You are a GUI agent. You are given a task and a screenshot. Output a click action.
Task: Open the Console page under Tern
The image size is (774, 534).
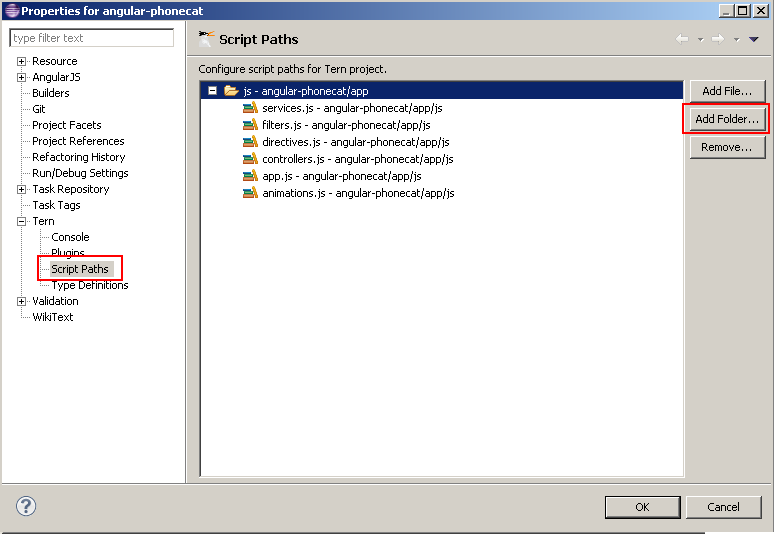point(70,237)
